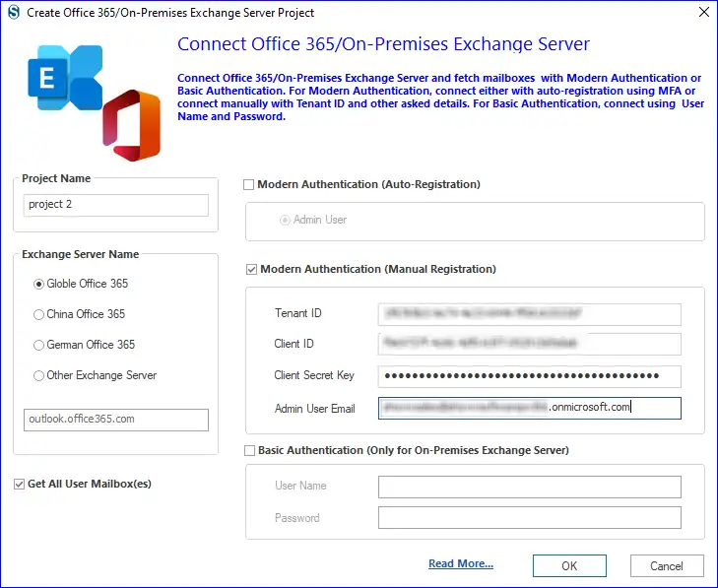Click the blue description paragraph
Image resolution: width=718 pixels, height=588 pixels.
pyautogui.click(x=440, y=98)
